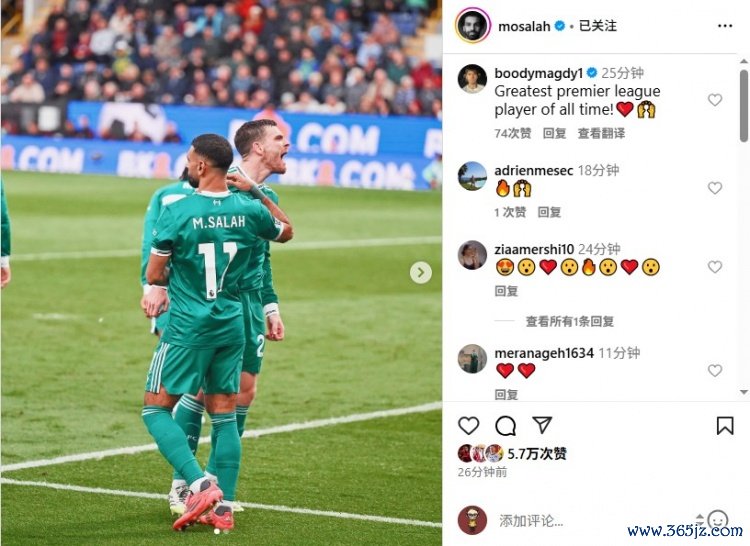Like meranageh1634's comment

pyautogui.click(x=715, y=371)
